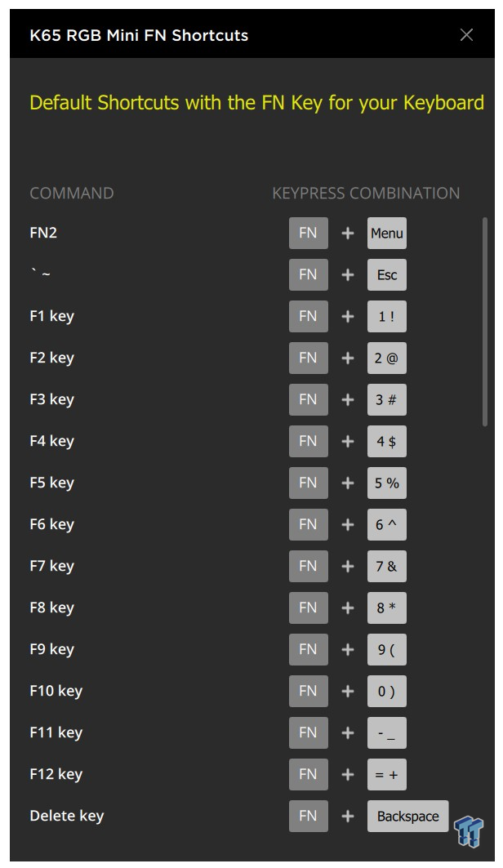
Task: Click the '- _' key for F11
Action: [x=387, y=733]
